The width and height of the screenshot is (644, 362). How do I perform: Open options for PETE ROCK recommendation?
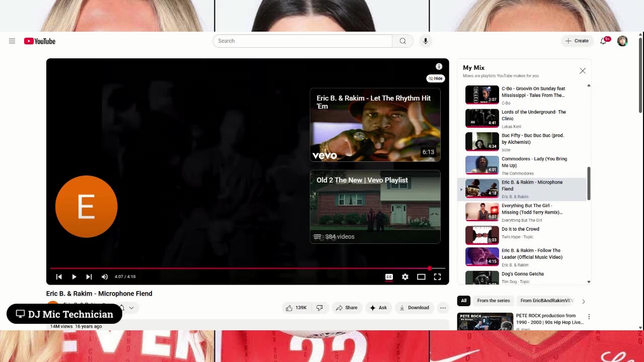tap(589, 317)
